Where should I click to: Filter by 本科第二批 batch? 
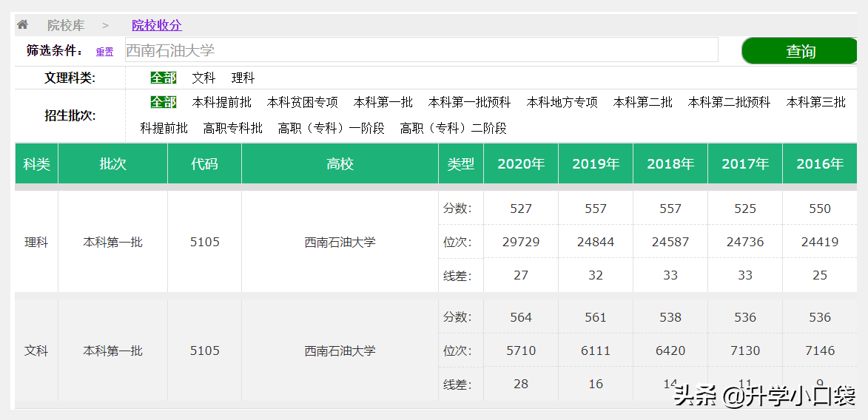pyautogui.click(x=643, y=102)
